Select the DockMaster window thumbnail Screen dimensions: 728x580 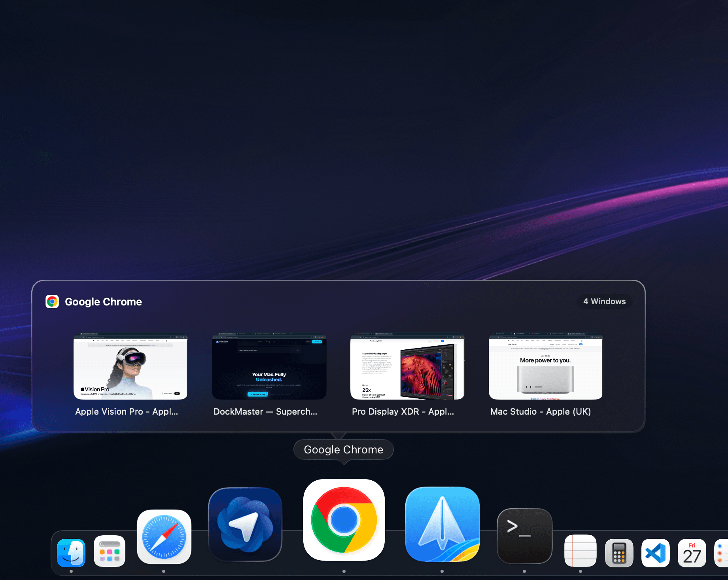(269, 366)
